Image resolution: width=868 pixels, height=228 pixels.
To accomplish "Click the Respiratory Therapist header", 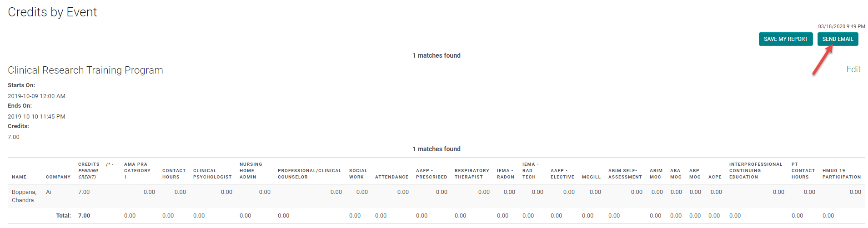I will click(x=472, y=174).
